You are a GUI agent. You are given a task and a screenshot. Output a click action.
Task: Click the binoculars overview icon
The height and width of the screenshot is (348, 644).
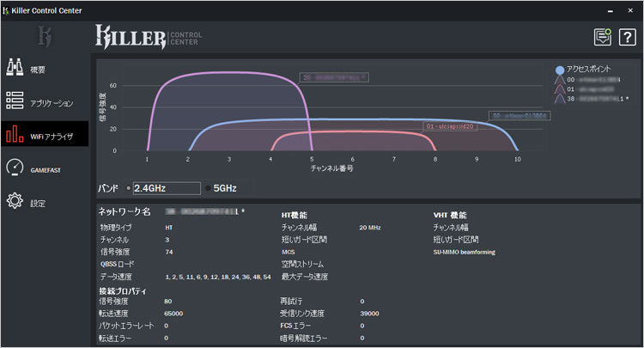[x=15, y=68]
